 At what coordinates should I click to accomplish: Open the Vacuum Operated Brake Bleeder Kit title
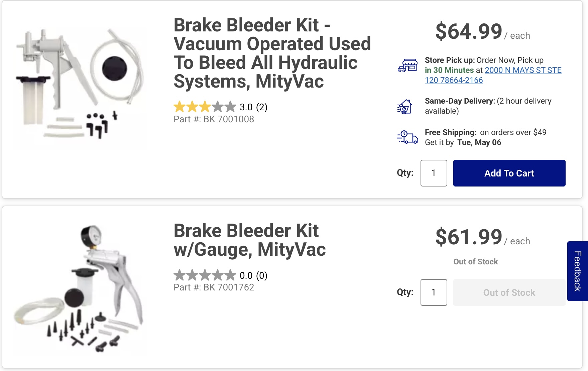click(272, 53)
